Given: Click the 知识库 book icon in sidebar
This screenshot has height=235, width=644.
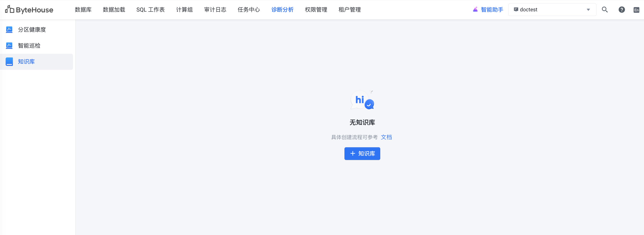Looking at the screenshot, I should pos(9,62).
